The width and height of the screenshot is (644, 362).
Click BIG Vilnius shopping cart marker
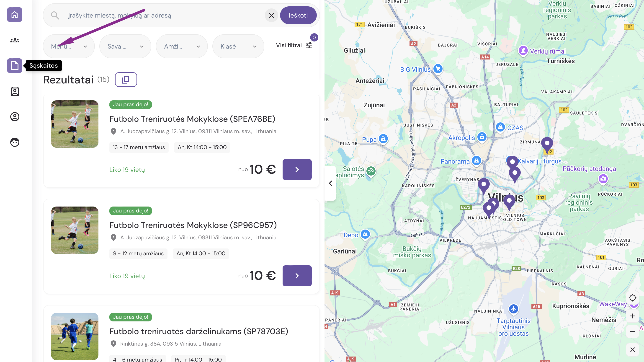pyautogui.click(x=438, y=69)
